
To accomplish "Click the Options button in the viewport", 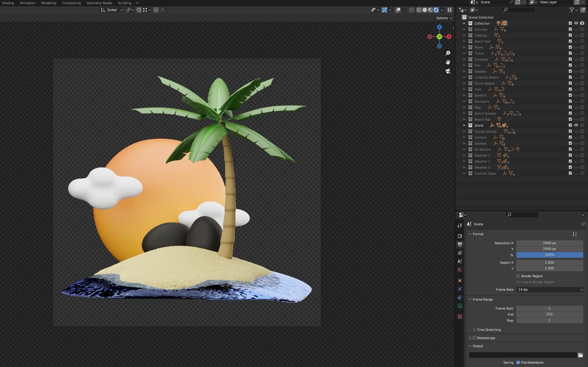I will 443,18.
